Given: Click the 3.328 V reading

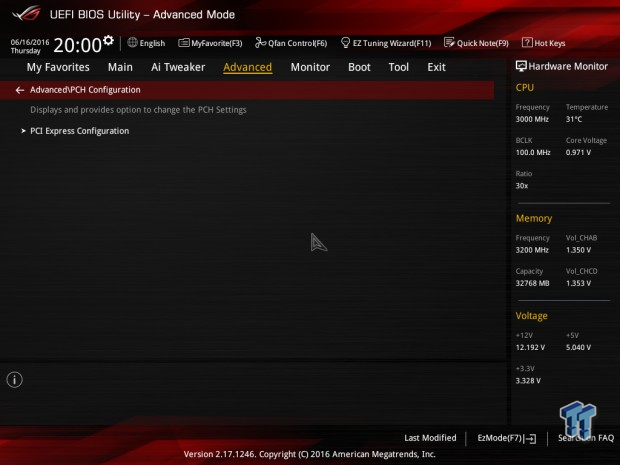Looking at the screenshot, I should pyautogui.click(x=528, y=380).
